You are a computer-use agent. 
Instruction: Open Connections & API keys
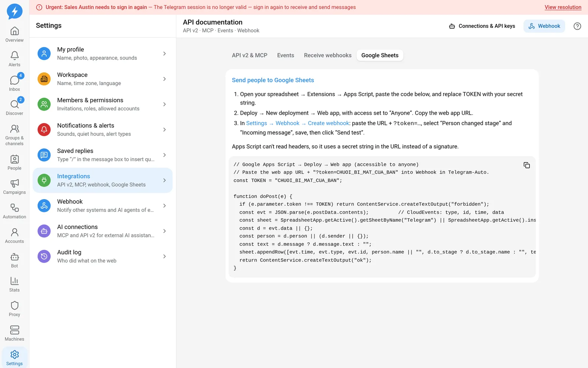point(482,26)
